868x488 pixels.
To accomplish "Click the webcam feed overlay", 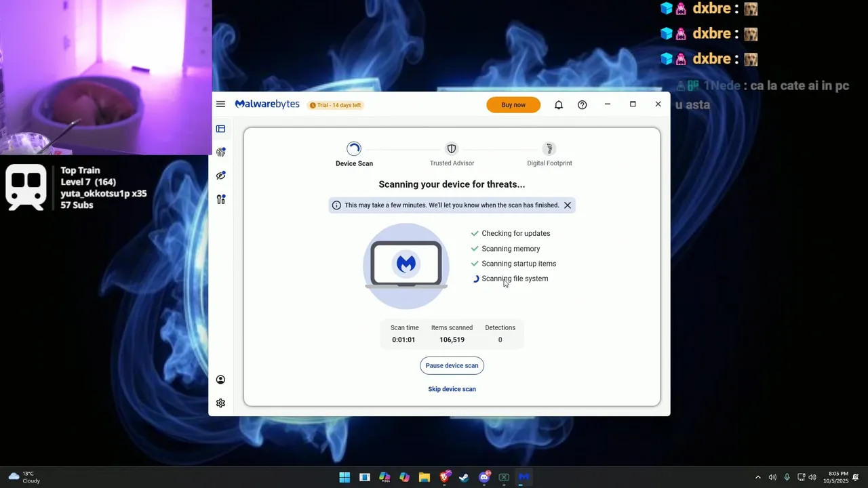I will coord(106,77).
